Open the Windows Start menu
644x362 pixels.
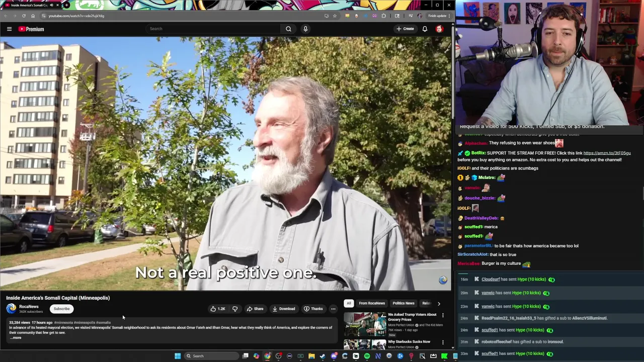(x=178, y=356)
